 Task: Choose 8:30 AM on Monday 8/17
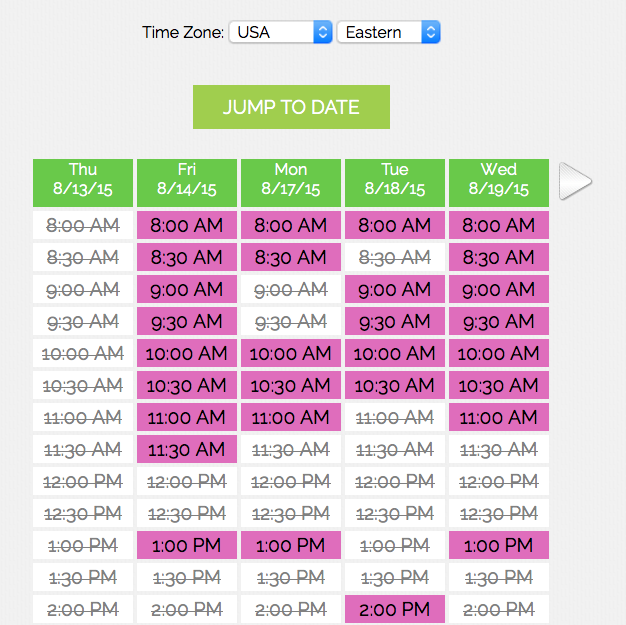(x=291, y=258)
